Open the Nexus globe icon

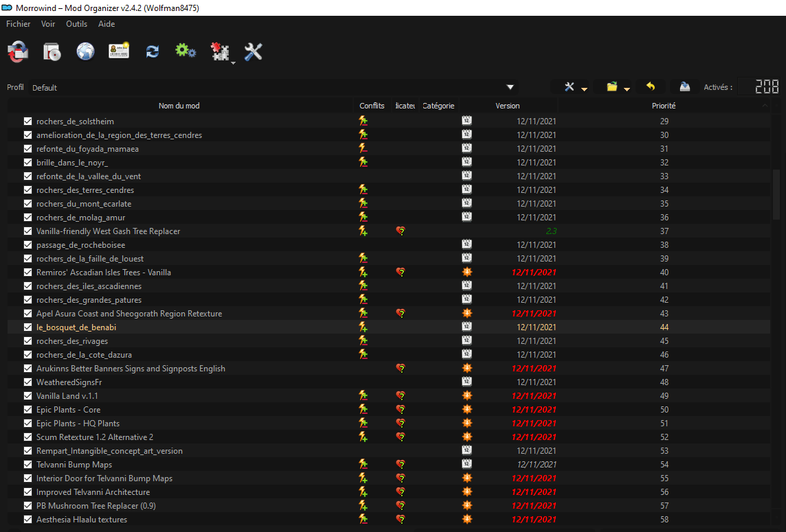pyautogui.click(x=85, y=51)
